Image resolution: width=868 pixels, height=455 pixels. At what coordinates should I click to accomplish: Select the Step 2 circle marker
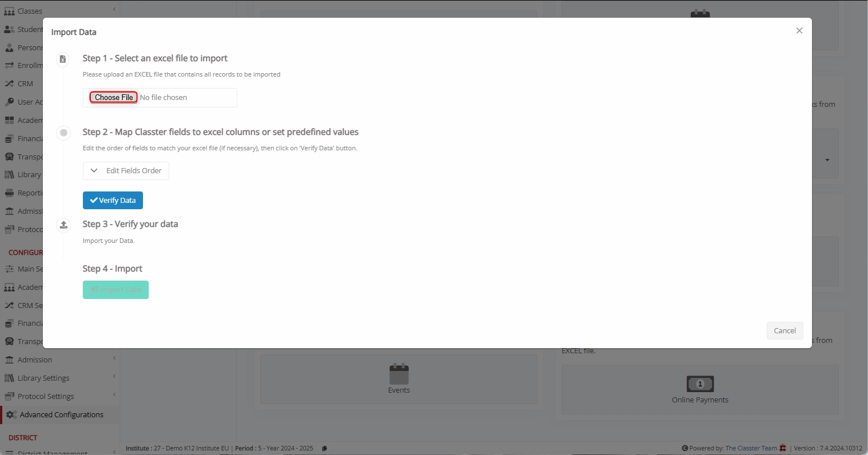63,133
